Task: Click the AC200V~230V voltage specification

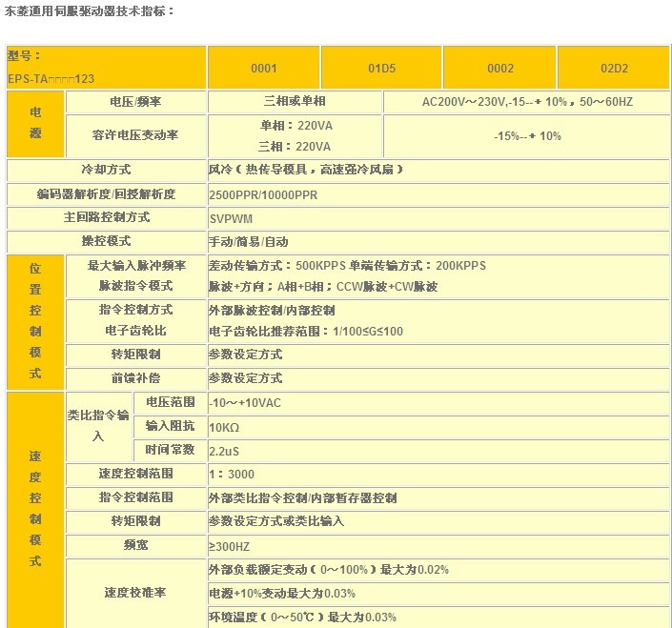Action: pyautogui.click(x=527, y=102)
